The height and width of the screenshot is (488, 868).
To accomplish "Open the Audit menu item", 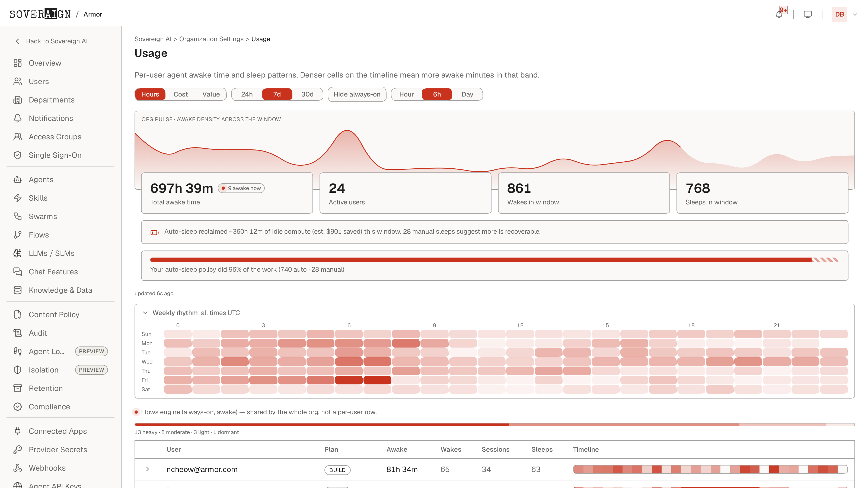I will (61, 333).
